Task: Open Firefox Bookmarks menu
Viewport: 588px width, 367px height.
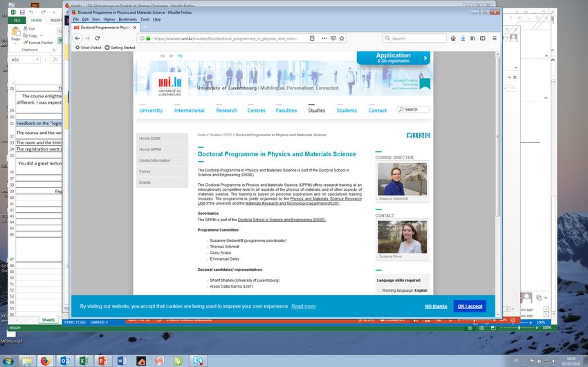Action: tap(127, 19)
